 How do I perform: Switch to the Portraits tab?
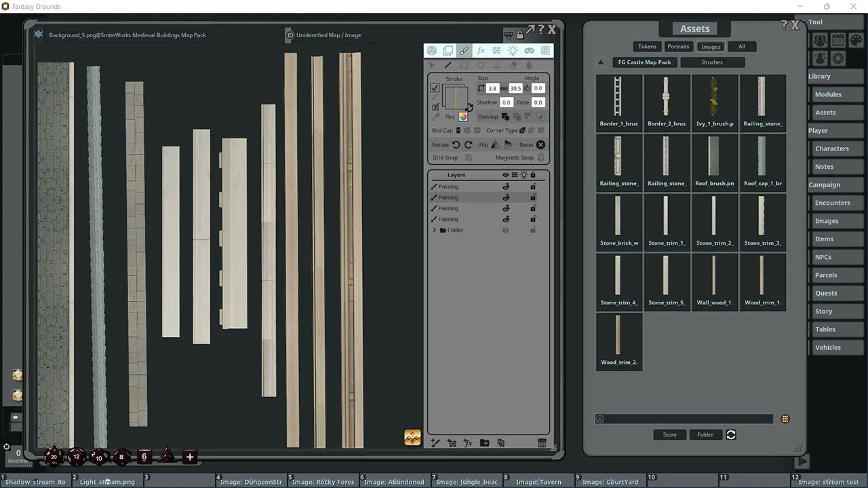tap(678, 47)
